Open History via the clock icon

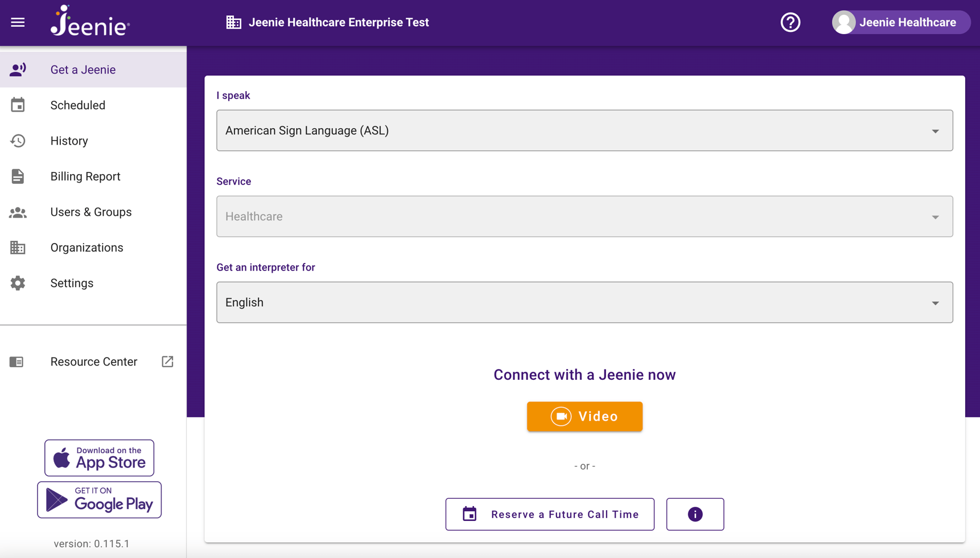tap(18, 141)
